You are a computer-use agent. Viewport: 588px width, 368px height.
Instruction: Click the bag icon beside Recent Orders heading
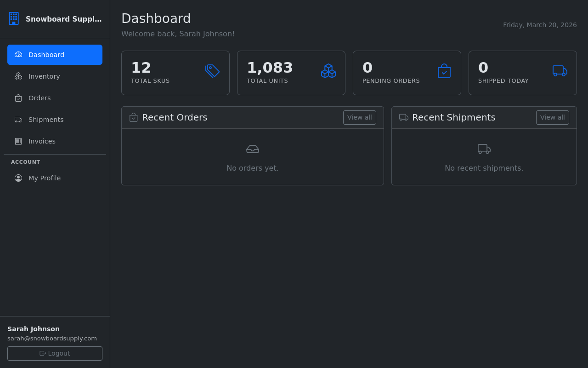pos(133,117)
